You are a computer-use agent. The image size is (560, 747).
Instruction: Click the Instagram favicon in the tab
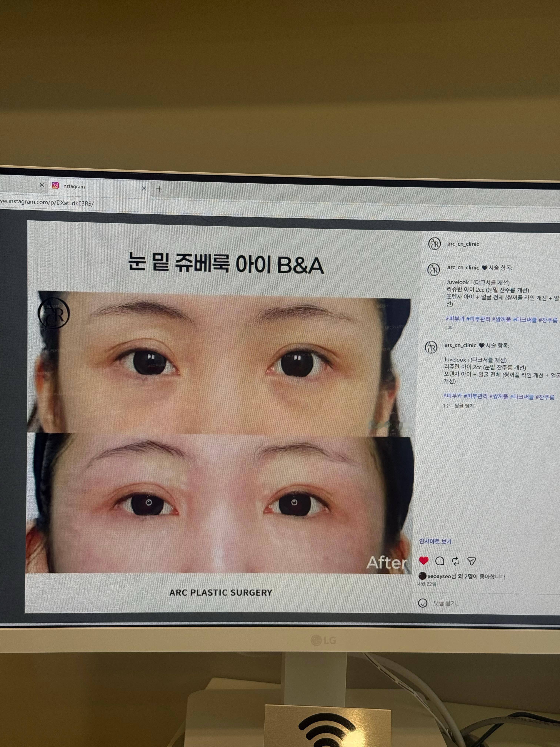[55, 185]
